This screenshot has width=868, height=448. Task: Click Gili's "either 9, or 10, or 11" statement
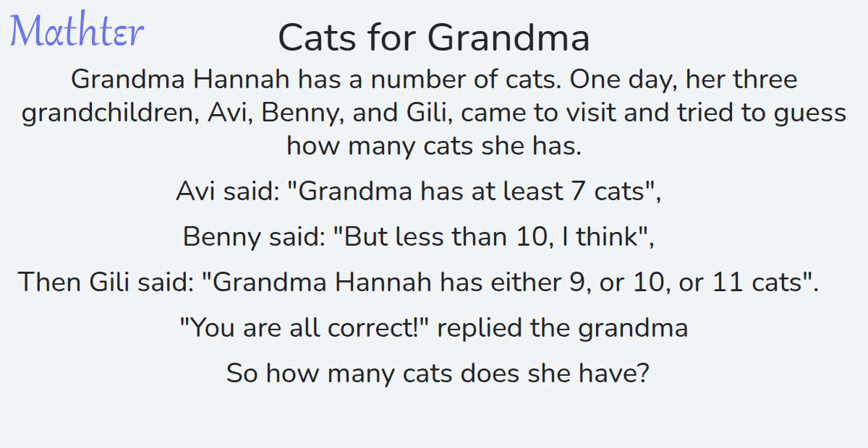418,282
